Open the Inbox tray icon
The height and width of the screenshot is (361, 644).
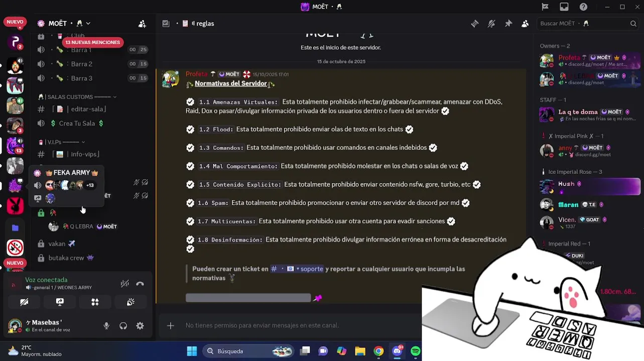[564, 7]
